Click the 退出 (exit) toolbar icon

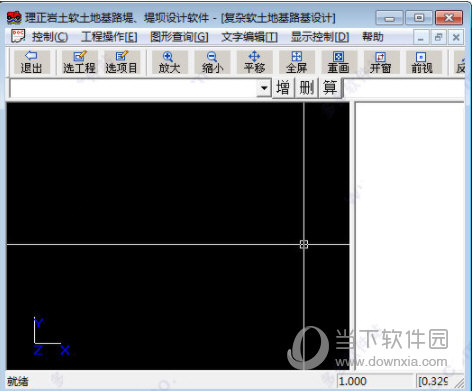point(31,62)
